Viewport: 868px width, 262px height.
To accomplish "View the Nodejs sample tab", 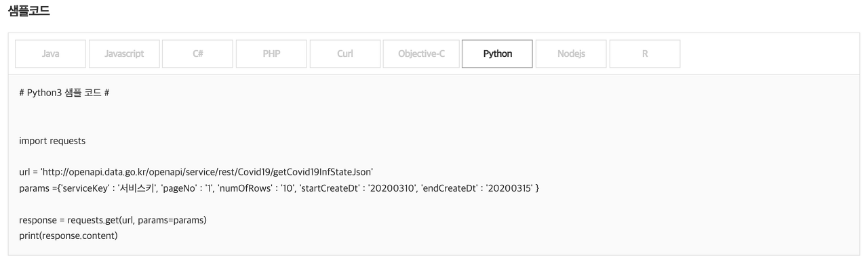I will point(571,54).
